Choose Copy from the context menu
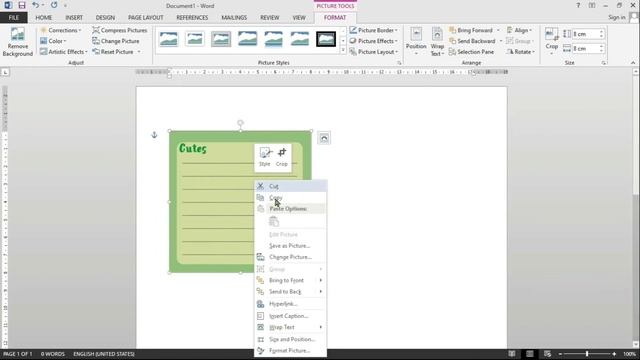The width and height of the screenshot is (640, 360). (x=290, y=198)
